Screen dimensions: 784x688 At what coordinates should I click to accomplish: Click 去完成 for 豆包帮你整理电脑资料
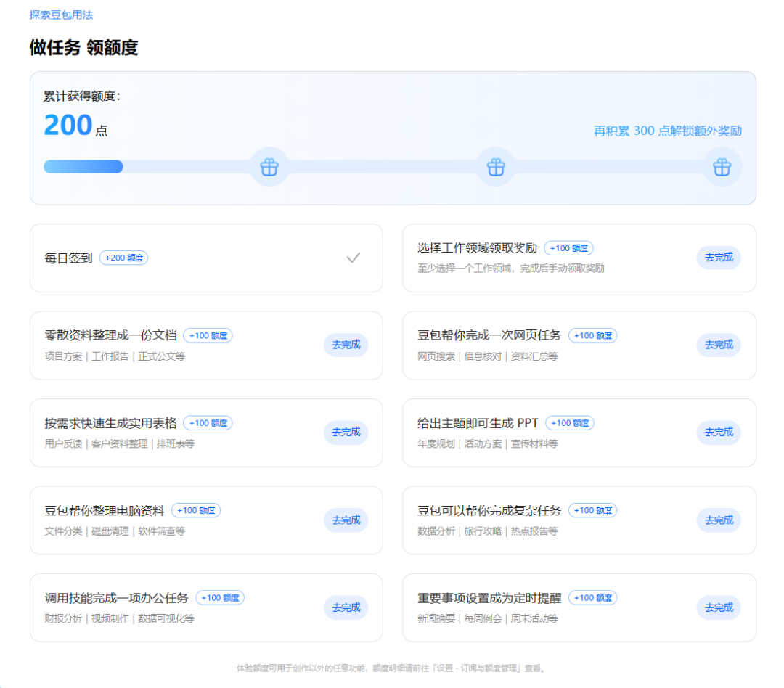pyautogui.click(x=346, y=520)
